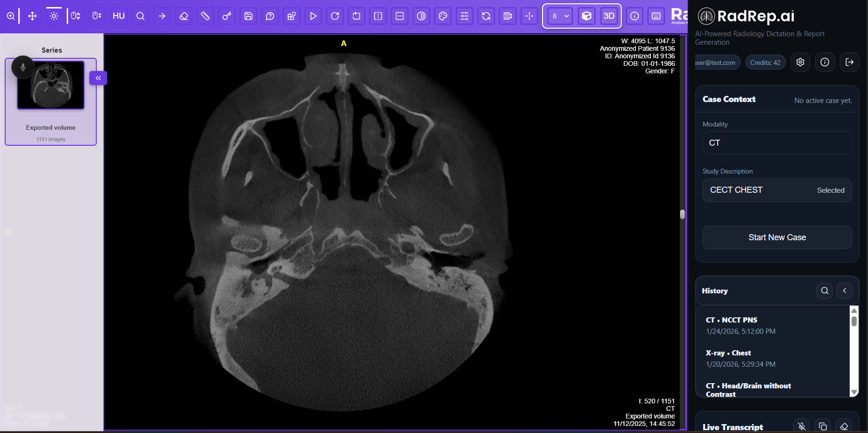Viewport: 868px width, 433px height.
Task: Select the Exported volume series thumbnail
Action: coord(50,85)
